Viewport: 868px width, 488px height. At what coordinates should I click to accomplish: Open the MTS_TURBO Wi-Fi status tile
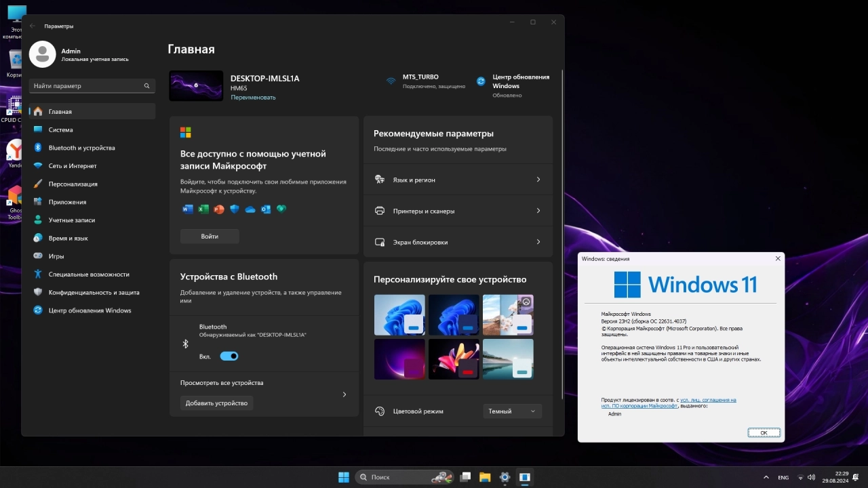tap(425, 82)
